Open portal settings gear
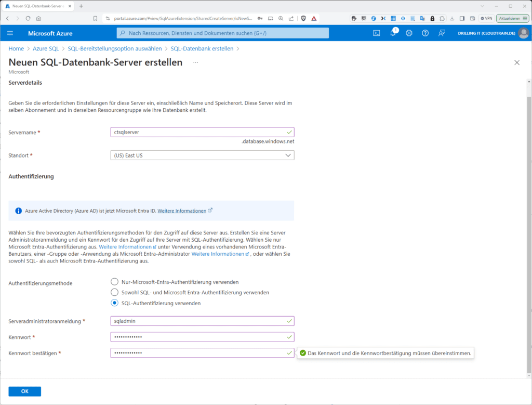532x405 pixels. 409,33
